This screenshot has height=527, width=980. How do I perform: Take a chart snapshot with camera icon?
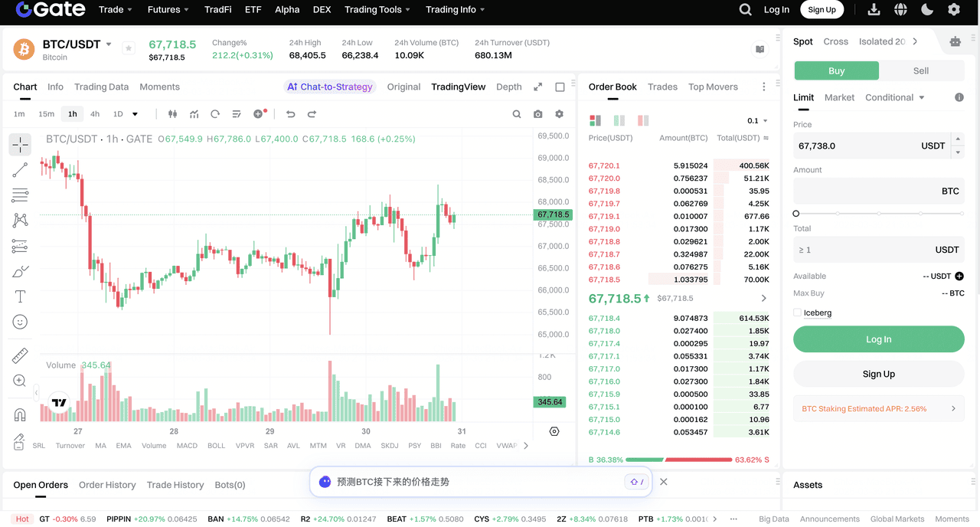[538, 114]
